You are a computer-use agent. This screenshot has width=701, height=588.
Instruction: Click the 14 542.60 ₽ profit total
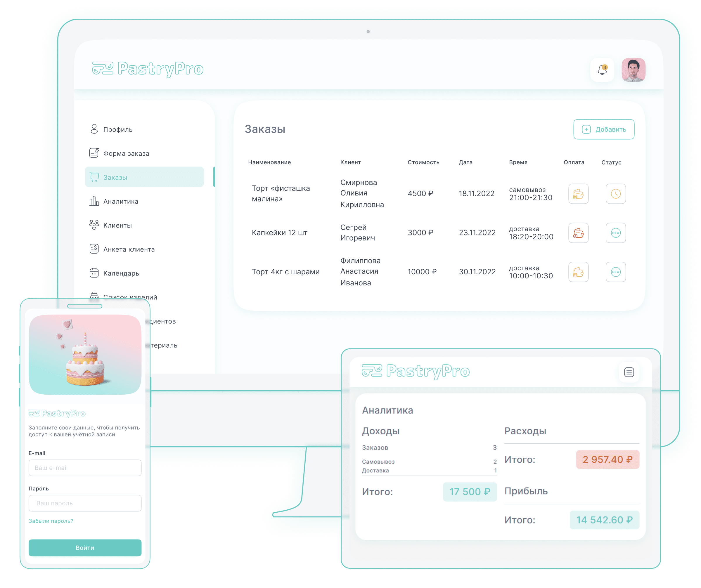604,520
